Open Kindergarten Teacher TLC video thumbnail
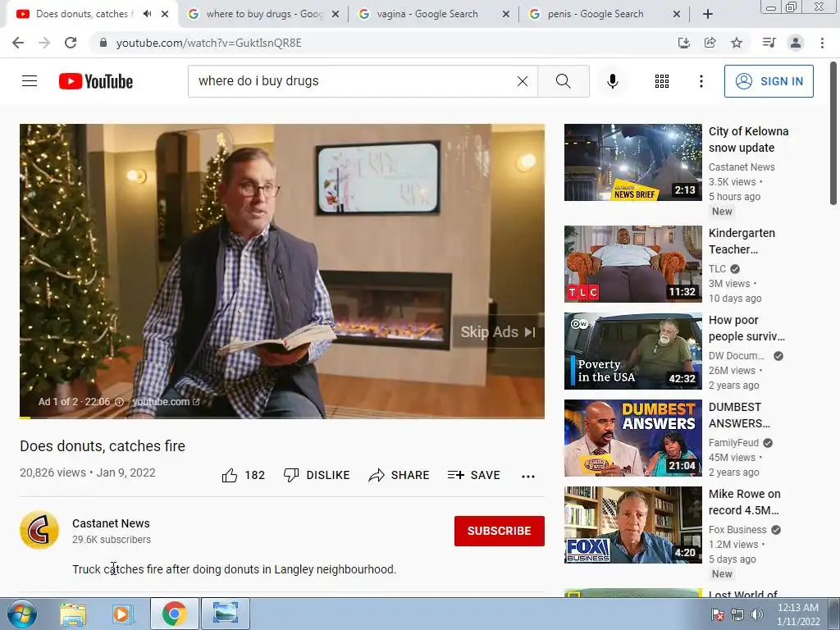Viewport: 840px width, 630px height. (x=633, y=264)
